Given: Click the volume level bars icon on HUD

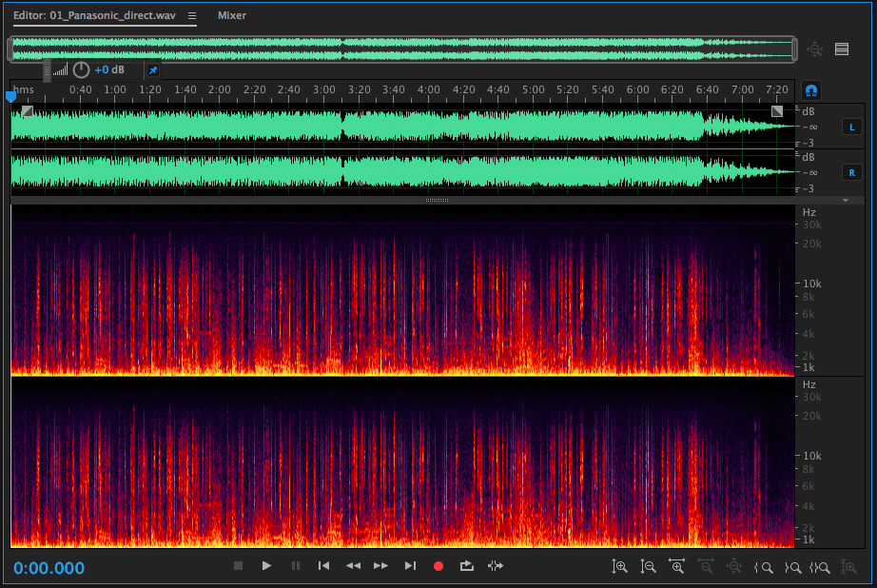Looking at the screenshot, I should tap(61, 70).
